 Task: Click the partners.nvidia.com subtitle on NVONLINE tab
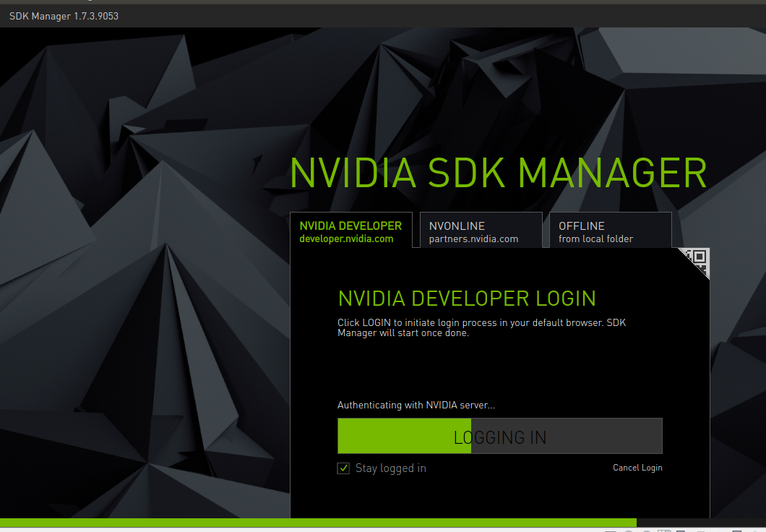pos(475,239)
